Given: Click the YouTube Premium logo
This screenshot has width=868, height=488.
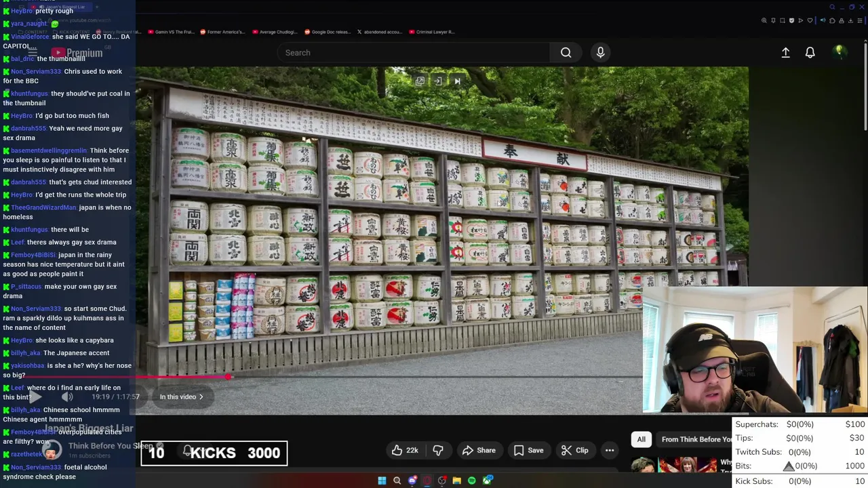Looking at the screenshot, I should coord(77,53).
